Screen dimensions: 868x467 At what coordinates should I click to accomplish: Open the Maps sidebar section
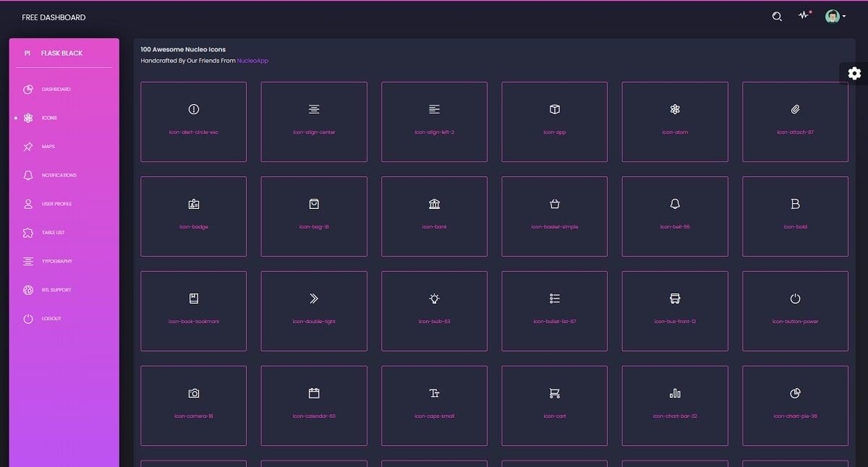(48, 146)
